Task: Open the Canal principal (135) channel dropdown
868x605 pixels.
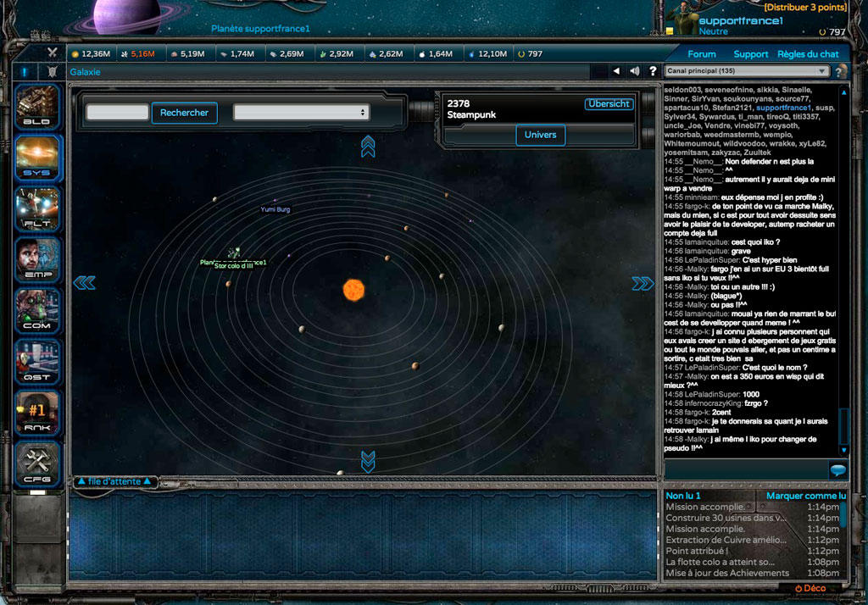Action: [747, 71]
